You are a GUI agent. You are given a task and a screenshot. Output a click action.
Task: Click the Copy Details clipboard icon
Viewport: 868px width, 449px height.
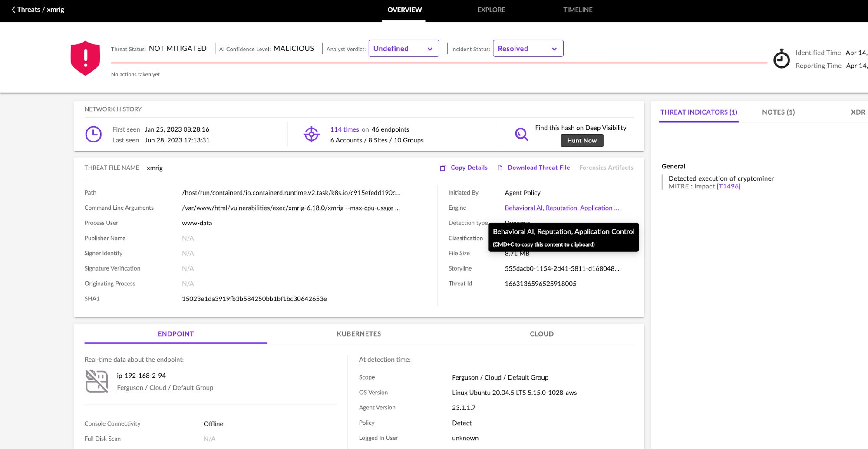pyautogui.click(x=443, y=168)
